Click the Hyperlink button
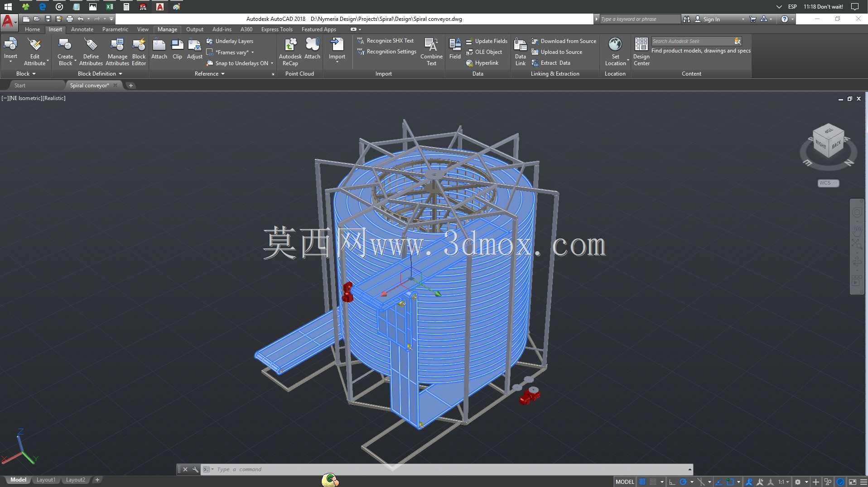Screen dimensions: 868x487 [x=482, y=63]
